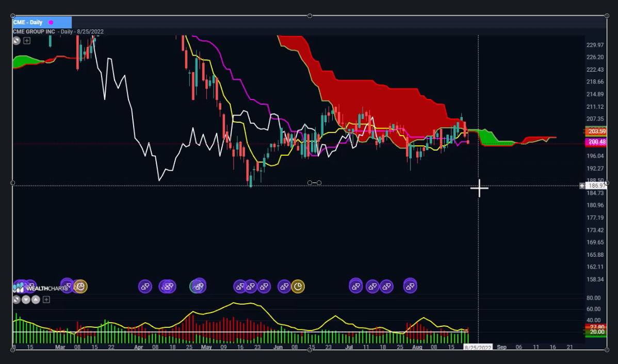Click the 8/25/2022 date label on the time axis

478,348
